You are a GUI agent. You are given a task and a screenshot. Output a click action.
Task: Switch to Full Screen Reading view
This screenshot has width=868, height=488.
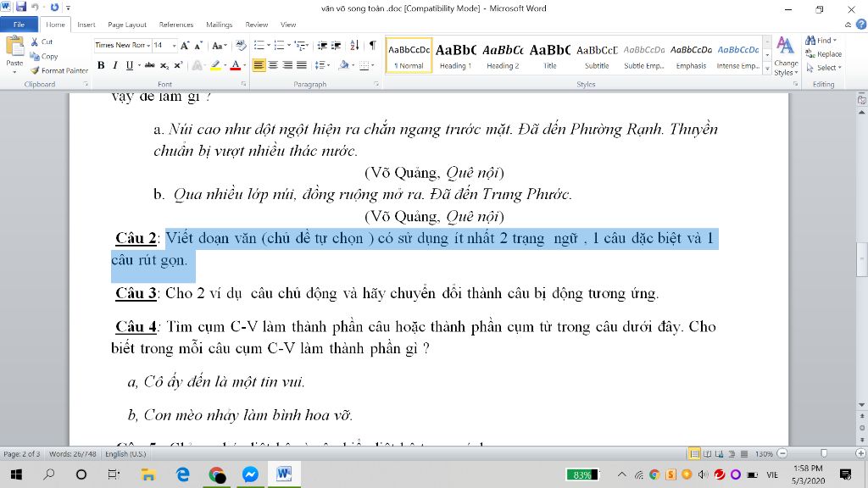click(x=707, y=454)
